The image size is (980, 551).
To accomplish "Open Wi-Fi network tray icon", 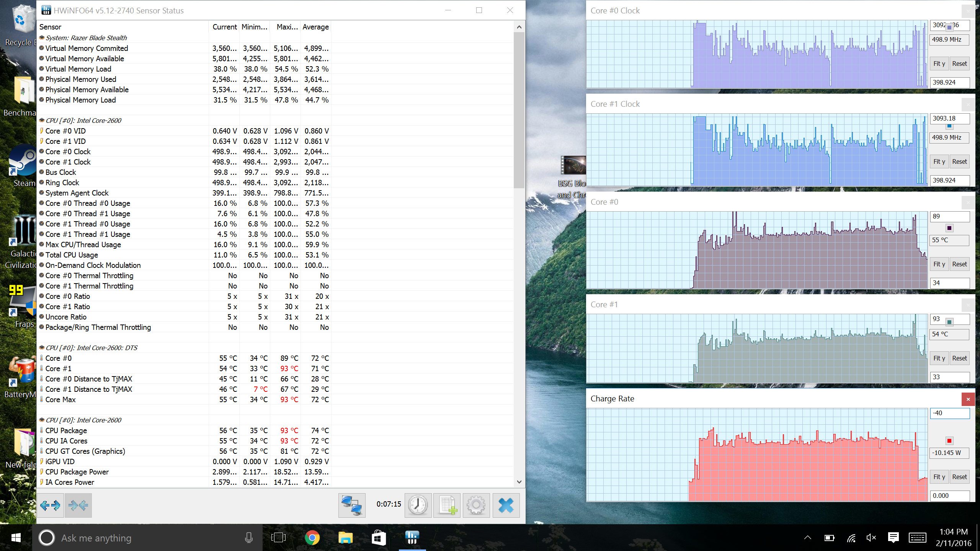I will (851, 538).
